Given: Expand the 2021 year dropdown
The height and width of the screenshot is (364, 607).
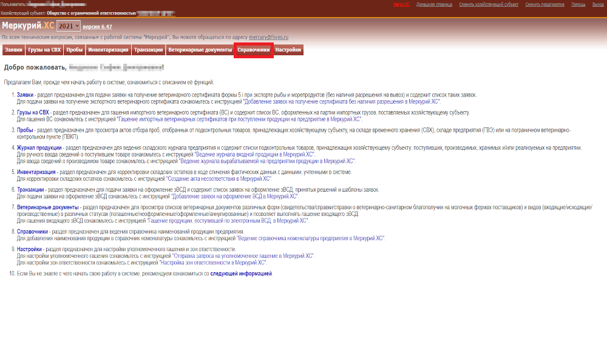Looking at the screenshot, I should (x=69, y=26).
